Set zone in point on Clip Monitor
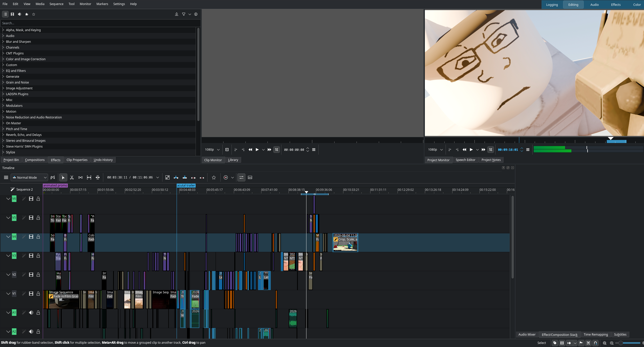644x347 pixels. point(236,150)
